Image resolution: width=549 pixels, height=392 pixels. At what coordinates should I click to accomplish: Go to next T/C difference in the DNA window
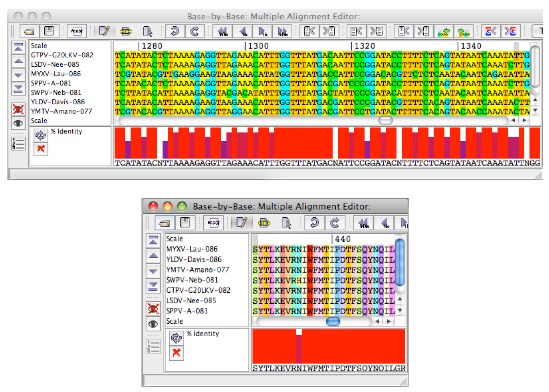[x=329, y=31]
